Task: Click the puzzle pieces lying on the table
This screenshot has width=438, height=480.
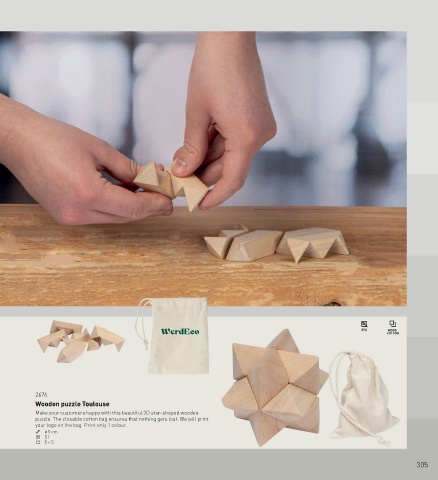Action: click(276, 243)
